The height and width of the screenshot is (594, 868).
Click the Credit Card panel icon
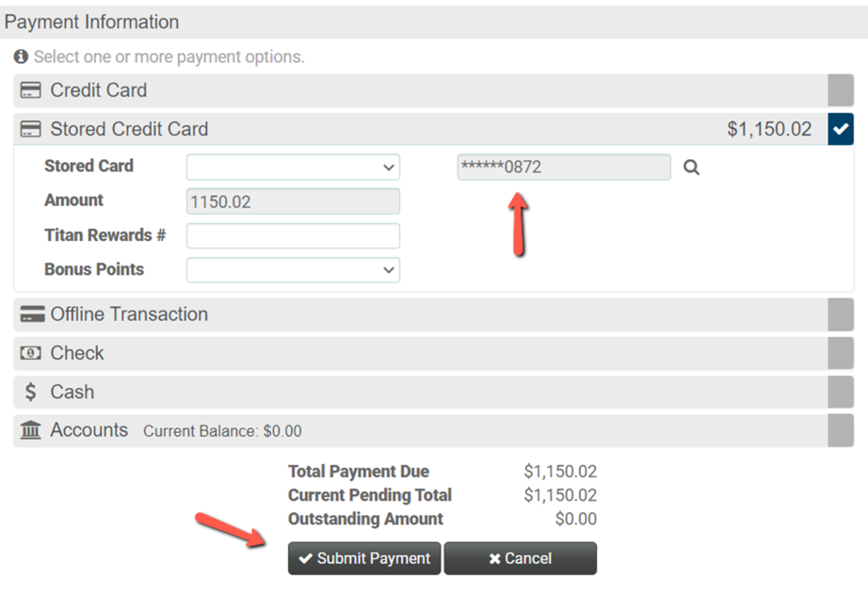pos(31,90)
